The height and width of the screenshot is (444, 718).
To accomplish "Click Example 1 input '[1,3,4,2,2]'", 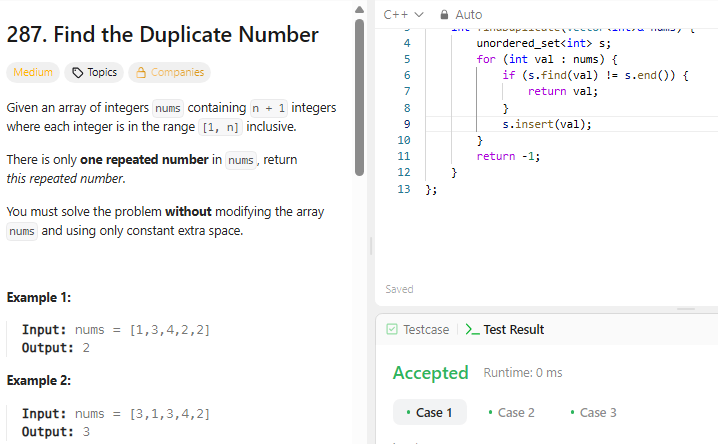I will 169,330.
